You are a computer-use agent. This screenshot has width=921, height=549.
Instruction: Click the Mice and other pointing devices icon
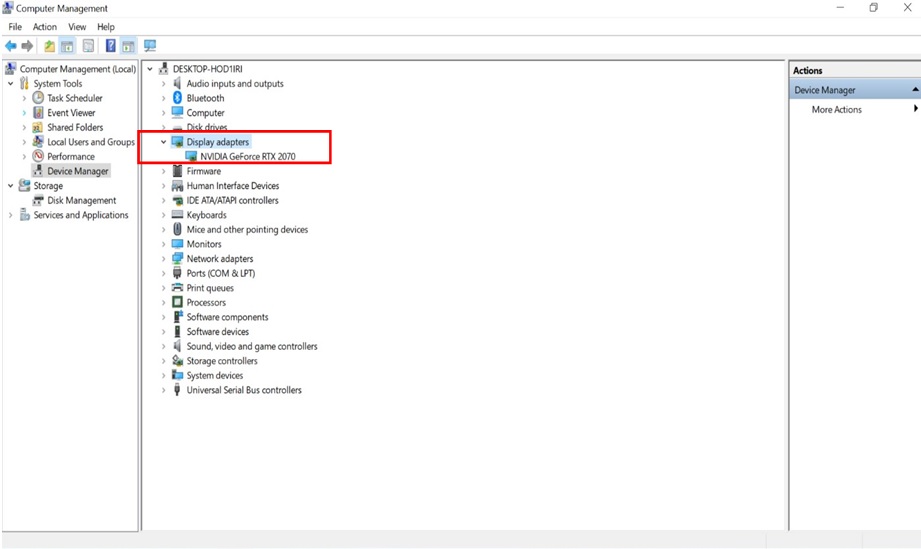(x=177, y=230)
